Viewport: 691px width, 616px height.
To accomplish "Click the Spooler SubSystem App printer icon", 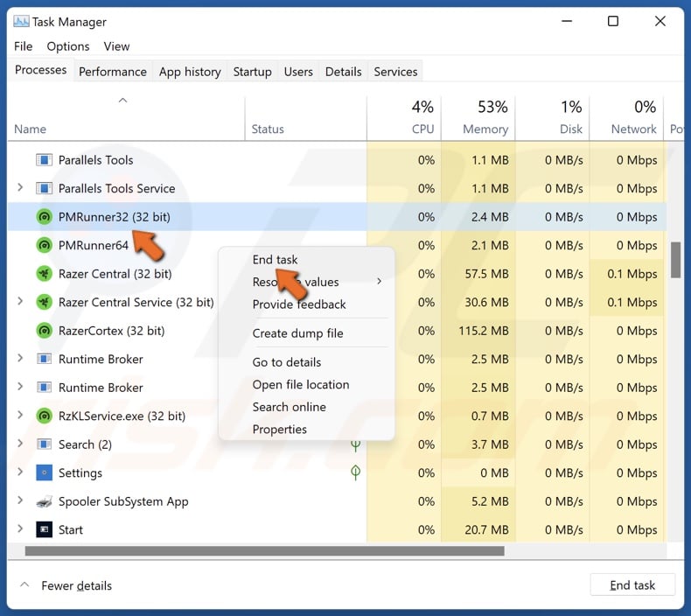I will [44, 500].
